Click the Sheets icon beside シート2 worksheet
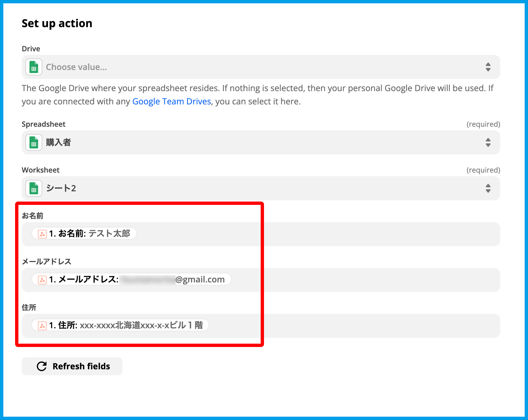The width and height of the screenshot is (528, 420). (x=34, y=188)
